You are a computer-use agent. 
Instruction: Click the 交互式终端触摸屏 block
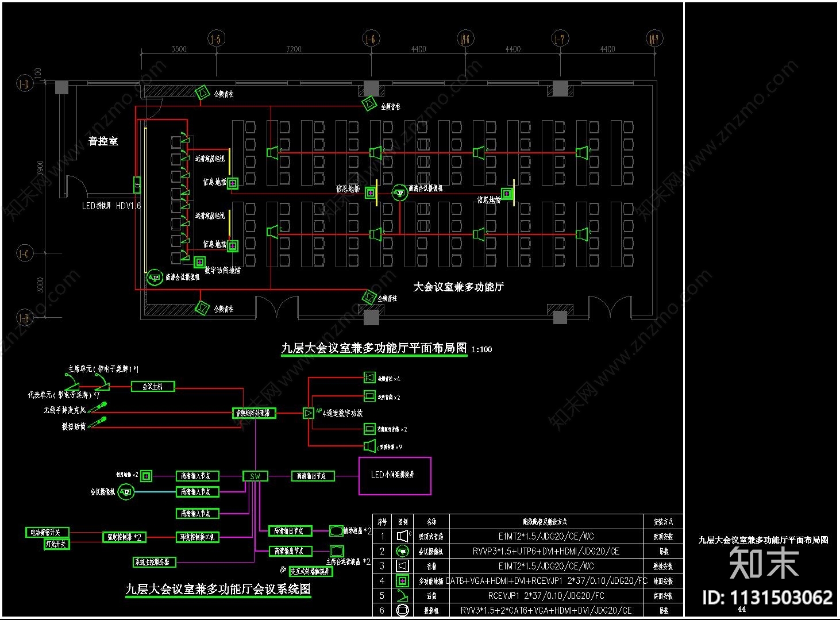tap(311, 571)
